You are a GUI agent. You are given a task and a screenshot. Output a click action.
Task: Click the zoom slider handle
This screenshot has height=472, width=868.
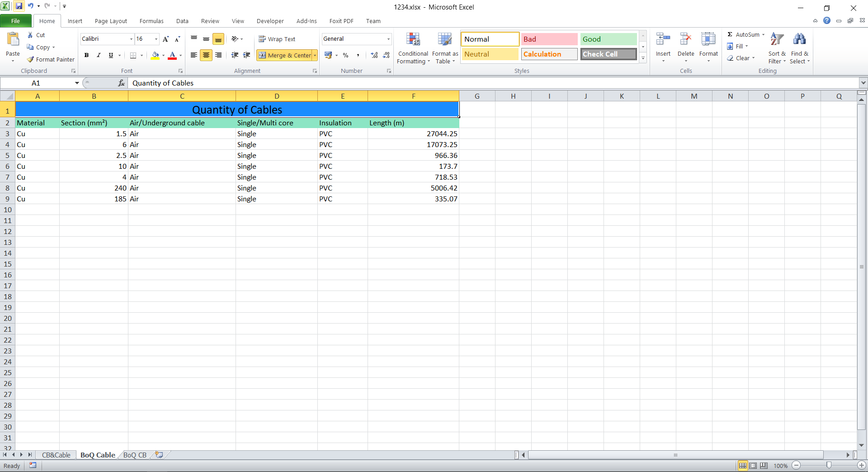(x=829, y=465)
